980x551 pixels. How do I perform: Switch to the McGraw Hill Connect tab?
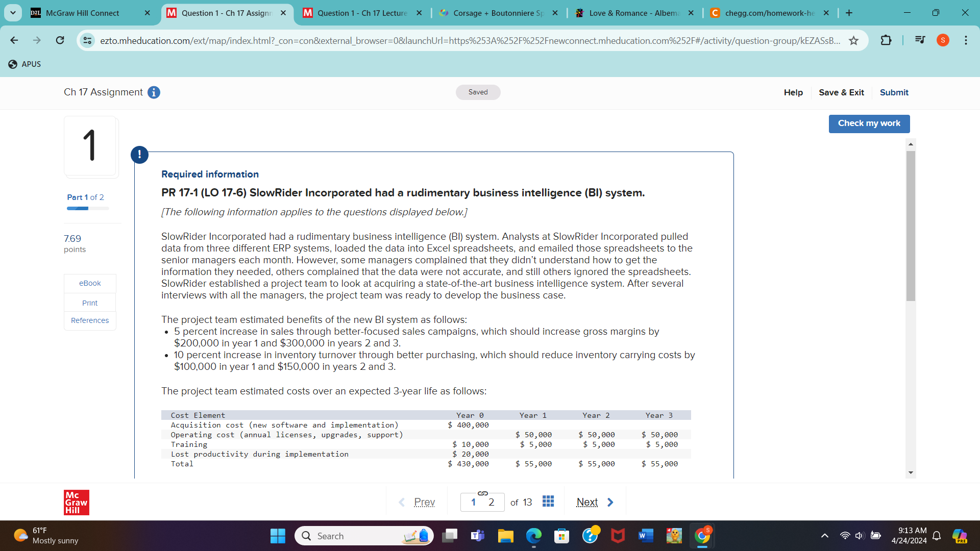click(82, 13)
